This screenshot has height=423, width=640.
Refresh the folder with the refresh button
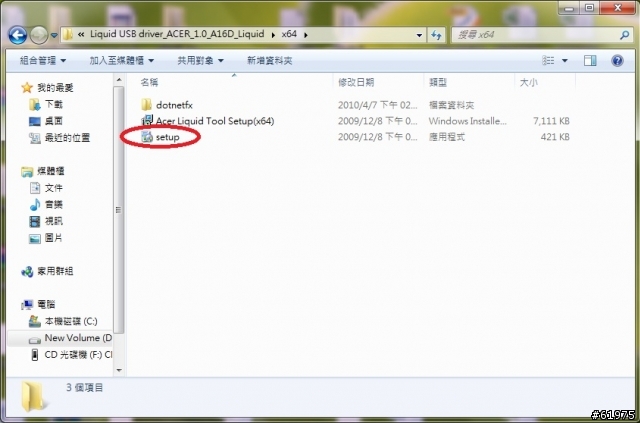[436, 35]
